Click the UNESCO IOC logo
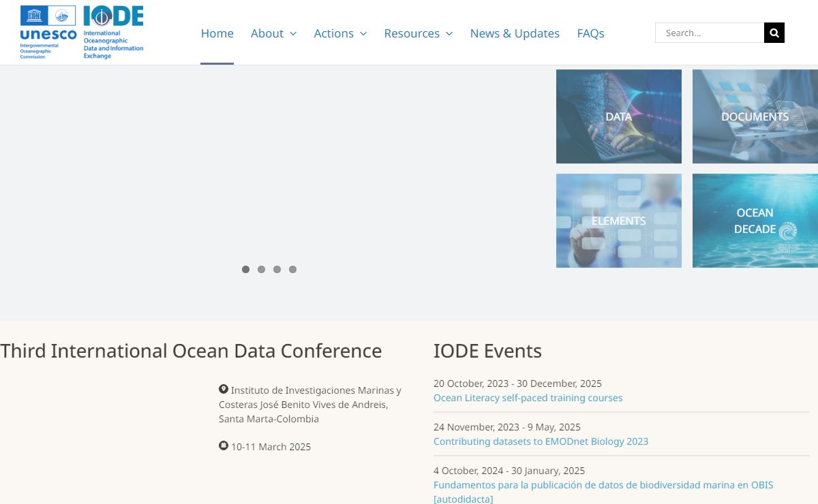Screen dimensions: 818x504 coord(48,32)
